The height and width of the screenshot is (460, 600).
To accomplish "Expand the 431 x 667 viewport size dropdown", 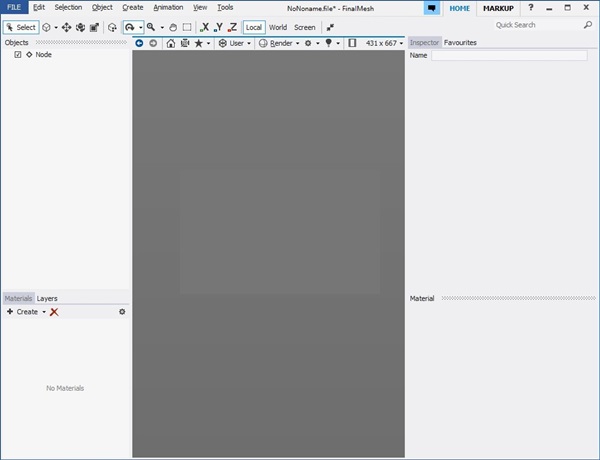I will coord(384,43).
